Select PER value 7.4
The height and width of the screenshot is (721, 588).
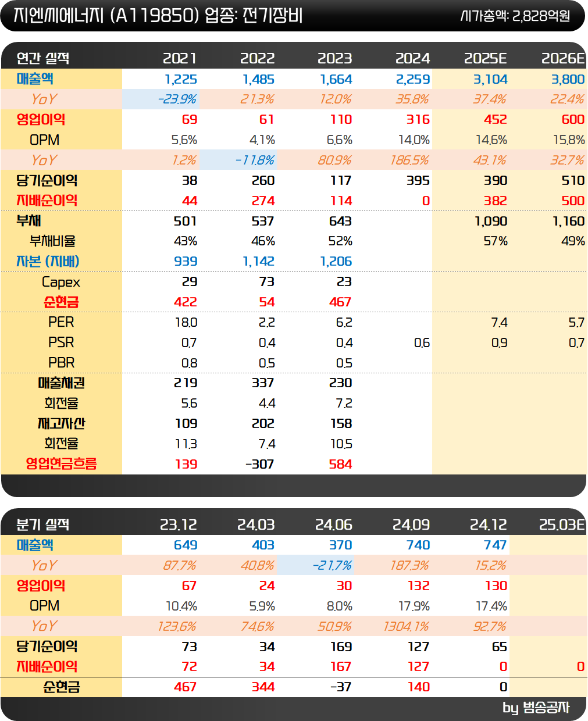(x=499, y=322)
